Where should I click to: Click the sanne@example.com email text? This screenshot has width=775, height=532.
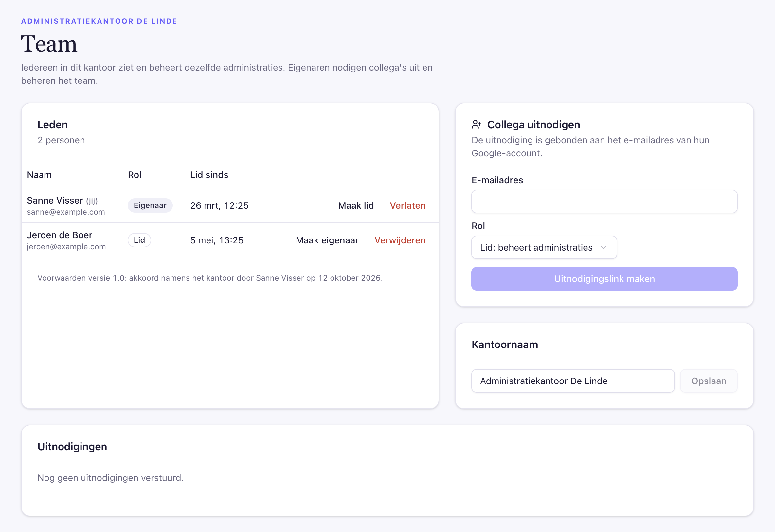66,212
